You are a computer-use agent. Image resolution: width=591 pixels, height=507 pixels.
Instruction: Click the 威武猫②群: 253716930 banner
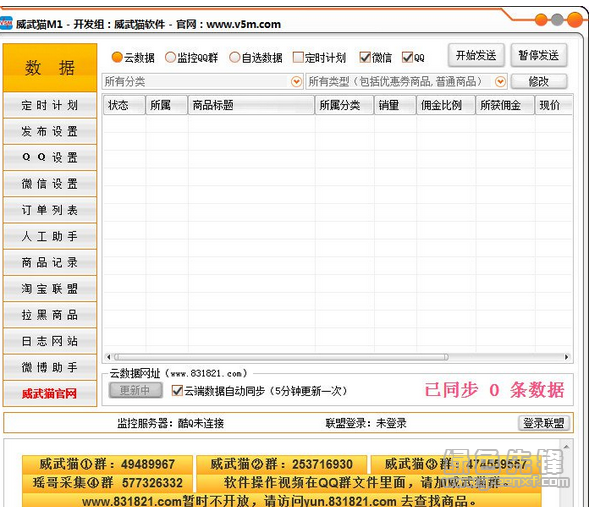click(282, 464)
